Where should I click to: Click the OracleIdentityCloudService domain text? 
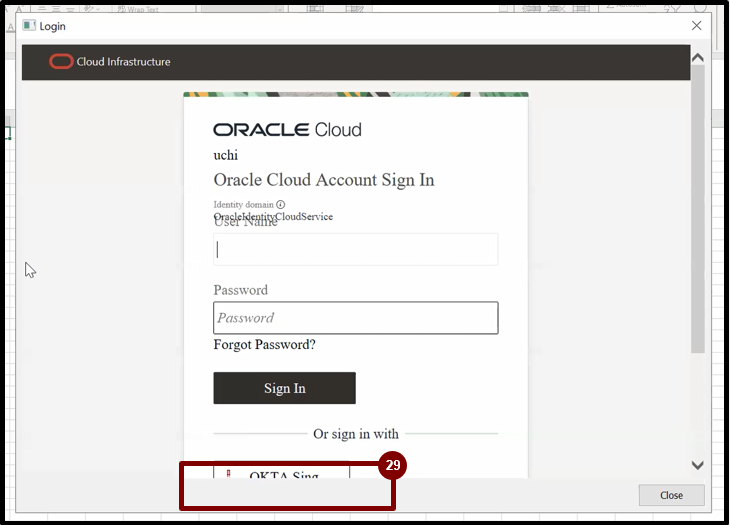(x=273, y=217)
